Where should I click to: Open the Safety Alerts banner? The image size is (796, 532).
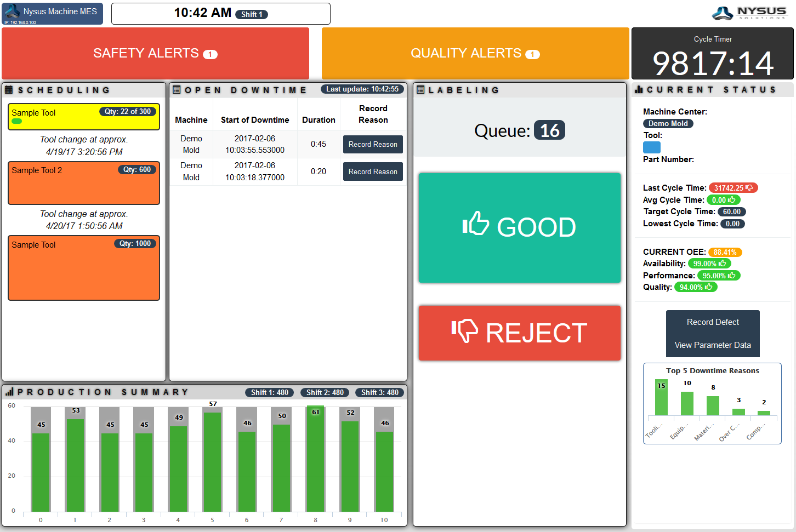click(x=155, y=54)
